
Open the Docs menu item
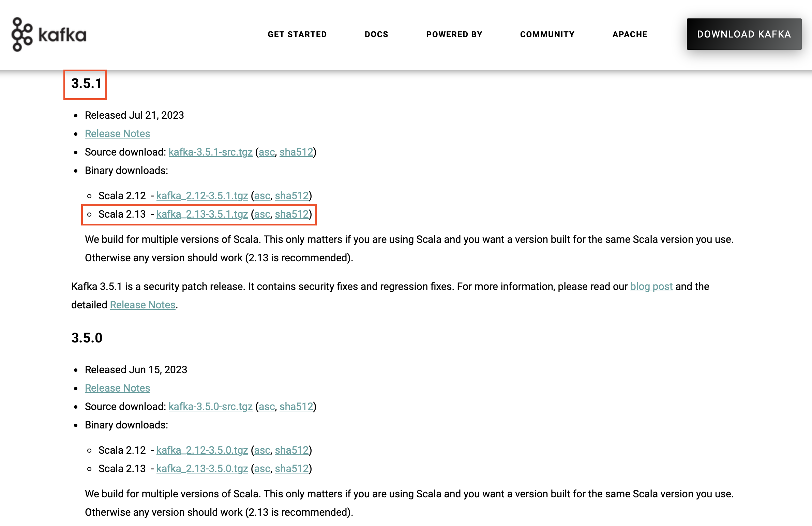[x=376, y=34]
